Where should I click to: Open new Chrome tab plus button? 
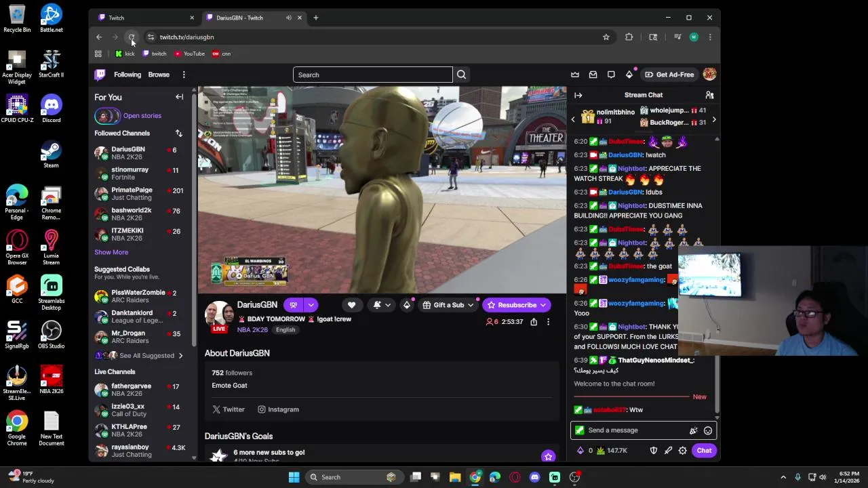pyautogui.click(x=315, y=18)
